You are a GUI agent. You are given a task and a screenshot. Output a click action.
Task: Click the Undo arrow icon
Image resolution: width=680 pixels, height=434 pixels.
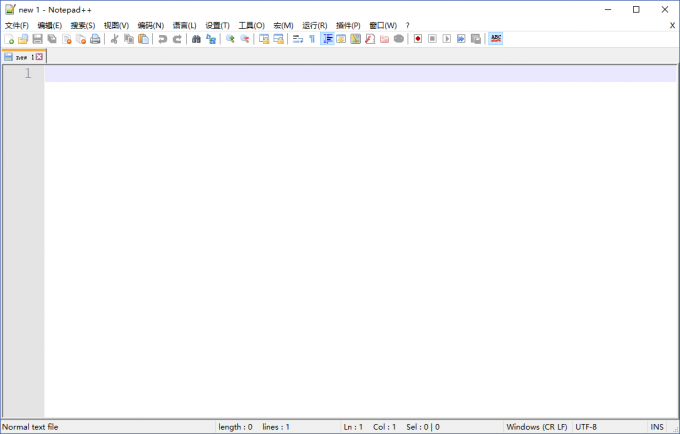pos(163,39)
